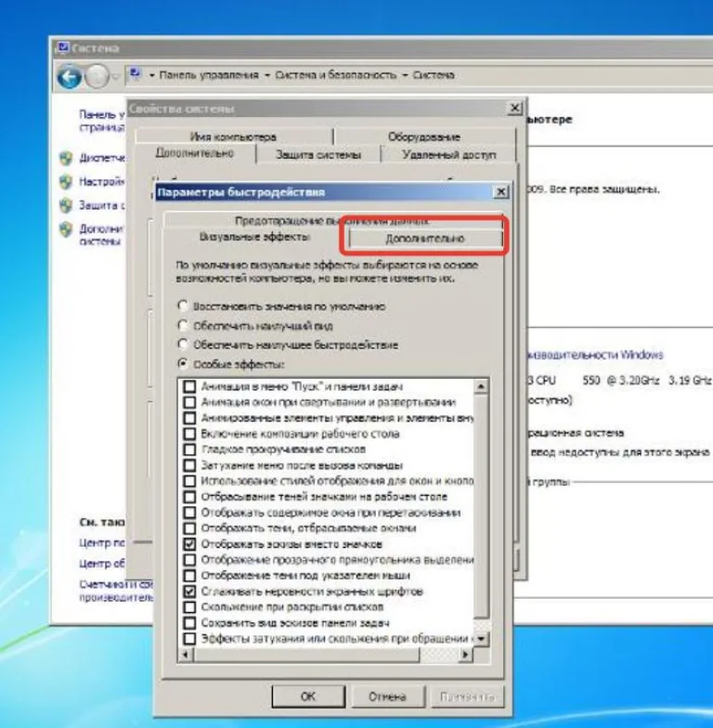Select 'Визуальные эффекты' tab
The width and height of the screenshot is (713, 728).
click(254, 237)
